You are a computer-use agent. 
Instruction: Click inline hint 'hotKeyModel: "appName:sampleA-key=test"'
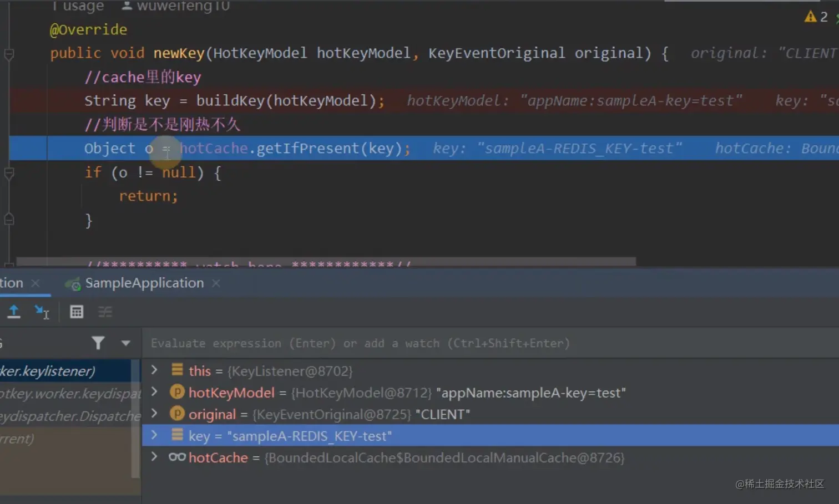[574, 101]
